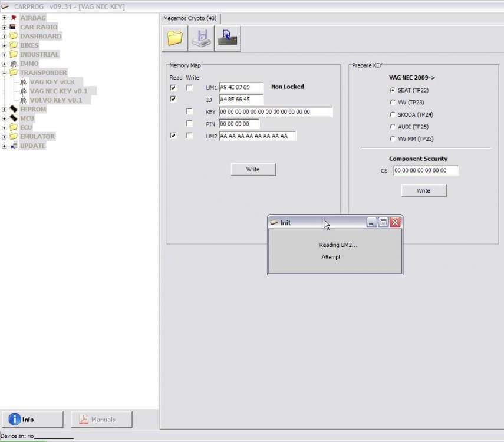This screenshot has height=442, width=504.
Task: Click the VOLVO KEY v0.1 icon
Action: pyautogui.click(x=23, y=100)
